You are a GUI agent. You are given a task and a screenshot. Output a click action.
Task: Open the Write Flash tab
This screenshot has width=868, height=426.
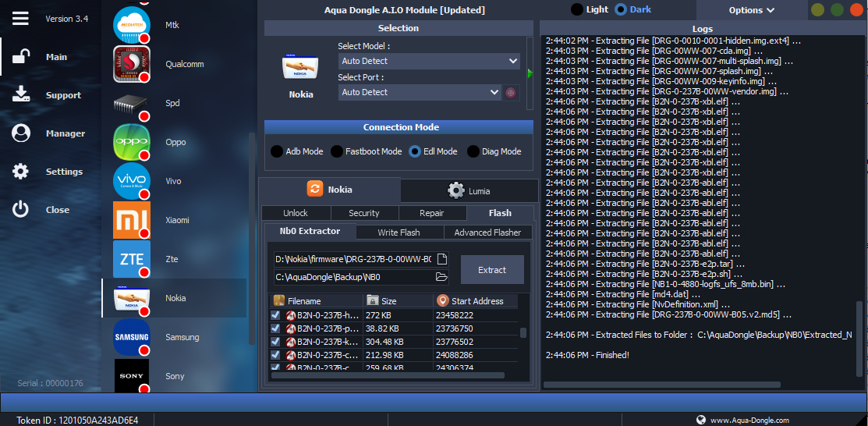click(399, 232)
